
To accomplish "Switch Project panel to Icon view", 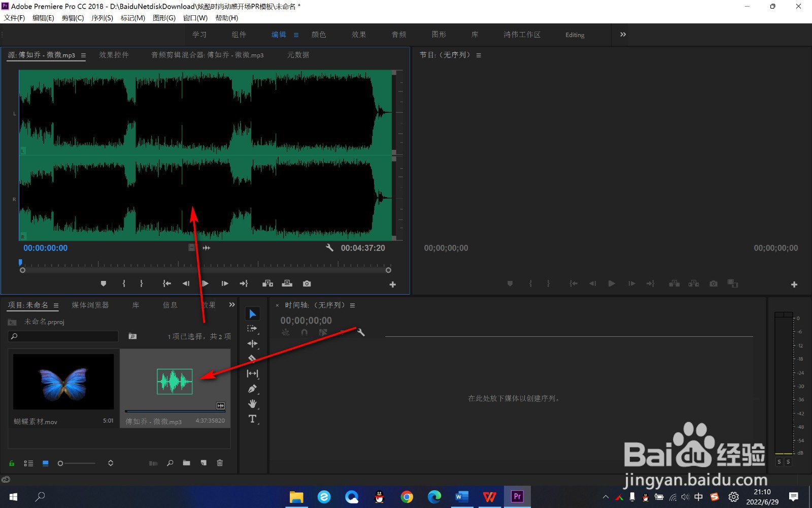I will pyautogui.click(x=45, y=463).
